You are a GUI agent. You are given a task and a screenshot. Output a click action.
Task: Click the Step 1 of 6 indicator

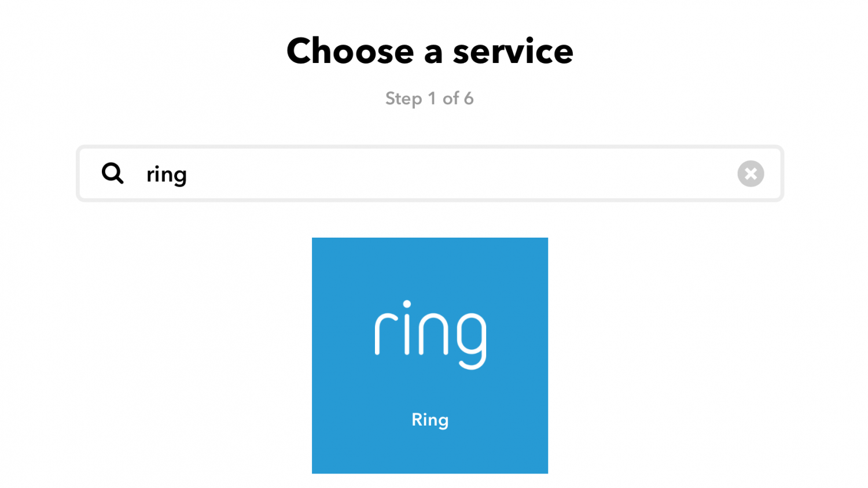tap(429, 98)
